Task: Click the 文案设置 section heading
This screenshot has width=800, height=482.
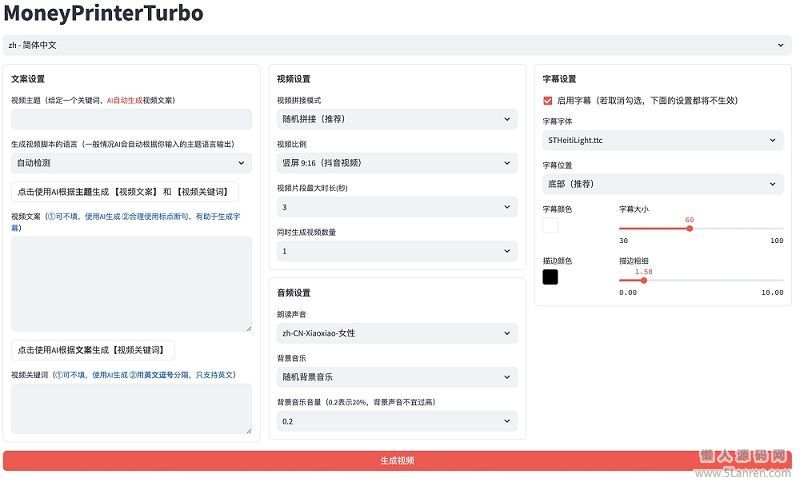Action: coord(28,79)
